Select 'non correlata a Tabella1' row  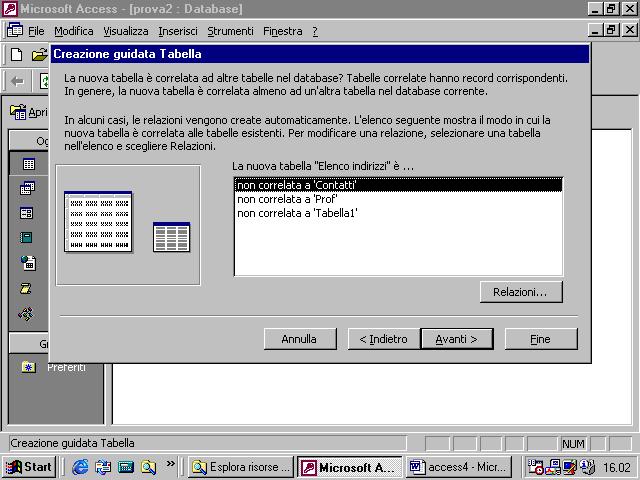[x=398, y=213]
